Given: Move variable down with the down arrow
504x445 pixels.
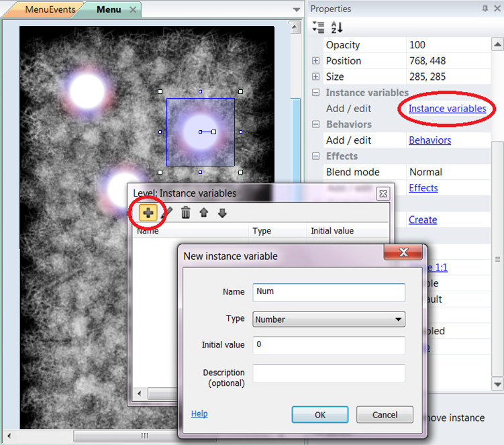Looking at the screenshot, I should point(222,213).
